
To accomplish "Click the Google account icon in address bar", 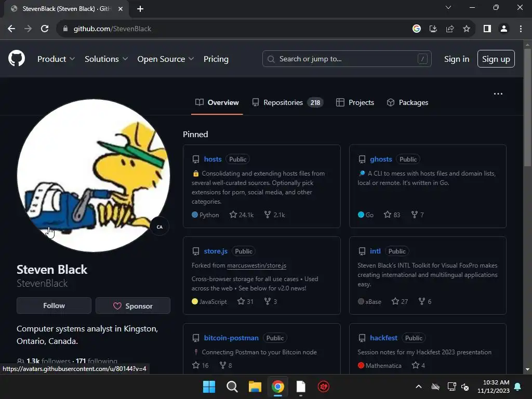I will [x=416, y=29].
